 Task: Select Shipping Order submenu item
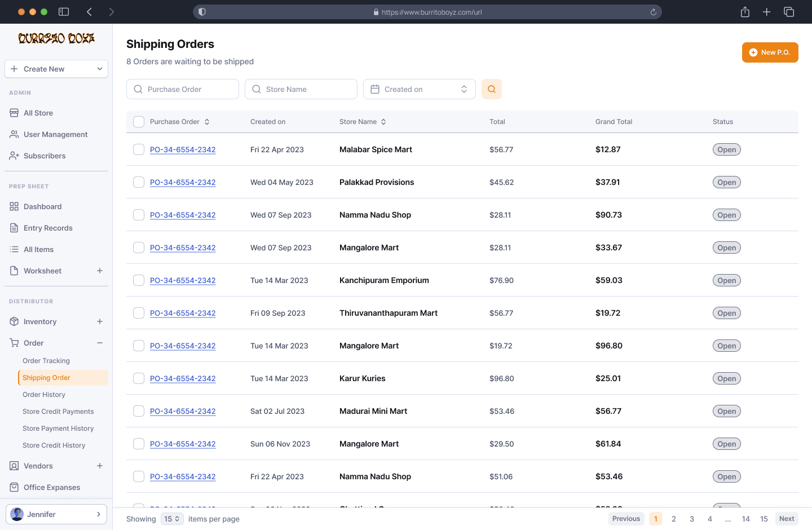[63, 378]
